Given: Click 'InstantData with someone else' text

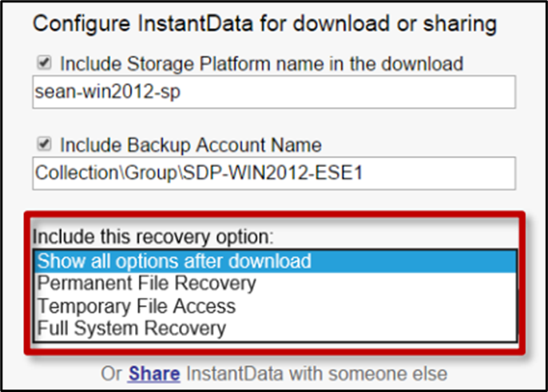Looking at the screenshot, I should tap(316, 374).
